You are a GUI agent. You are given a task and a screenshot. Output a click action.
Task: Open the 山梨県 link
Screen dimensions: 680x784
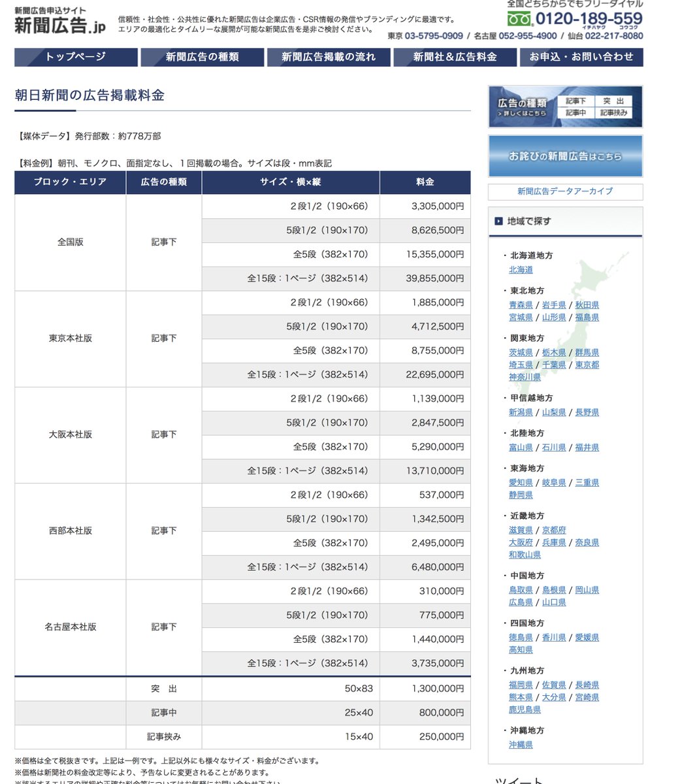tap(555, 413)
